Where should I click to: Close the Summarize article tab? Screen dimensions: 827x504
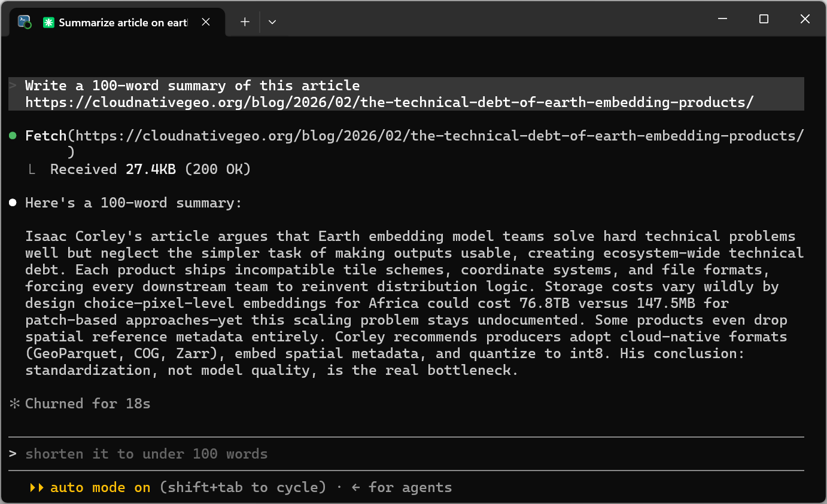pyautogui.click(x=206, y=22)
